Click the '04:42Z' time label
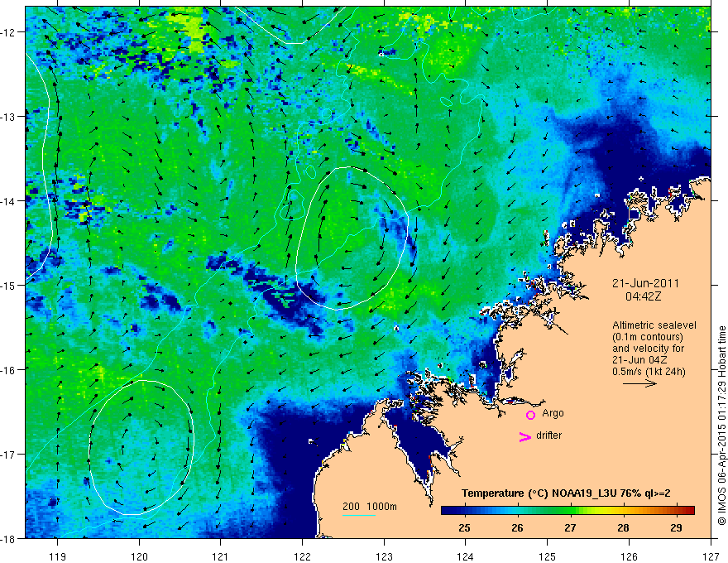 643,296
